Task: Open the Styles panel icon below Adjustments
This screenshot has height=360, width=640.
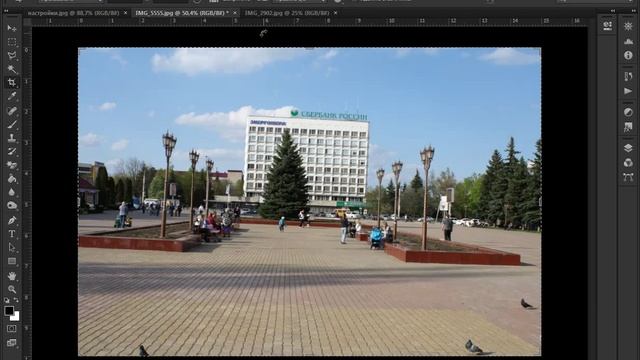Action: pos(628,127)
